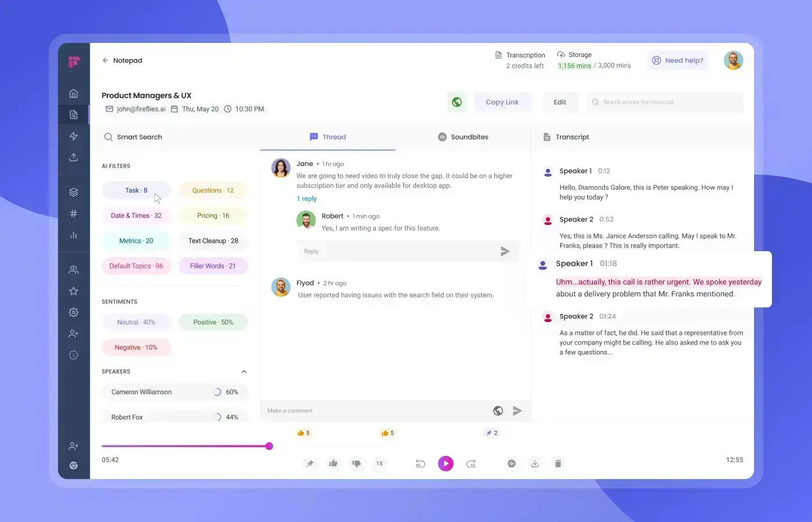The width and height of the screenshot is (812, 522).
Task: Open the upload icon in sidebar
Action: tap(74, 157)
